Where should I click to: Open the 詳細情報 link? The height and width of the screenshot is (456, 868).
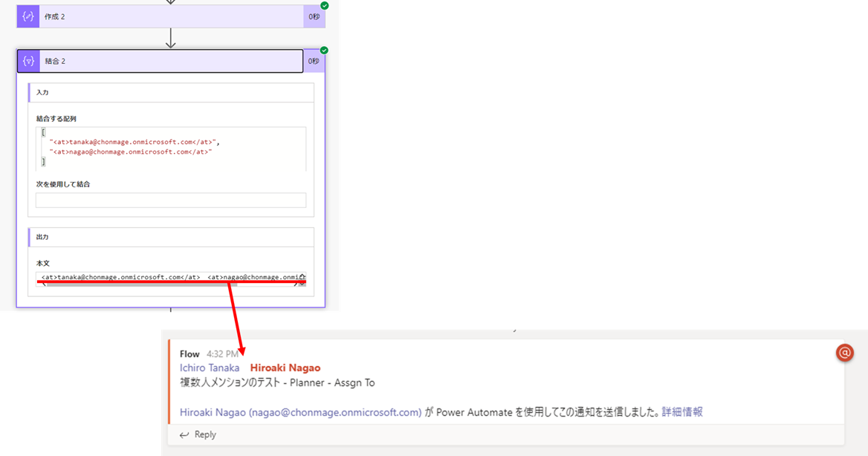pos(682,411)
